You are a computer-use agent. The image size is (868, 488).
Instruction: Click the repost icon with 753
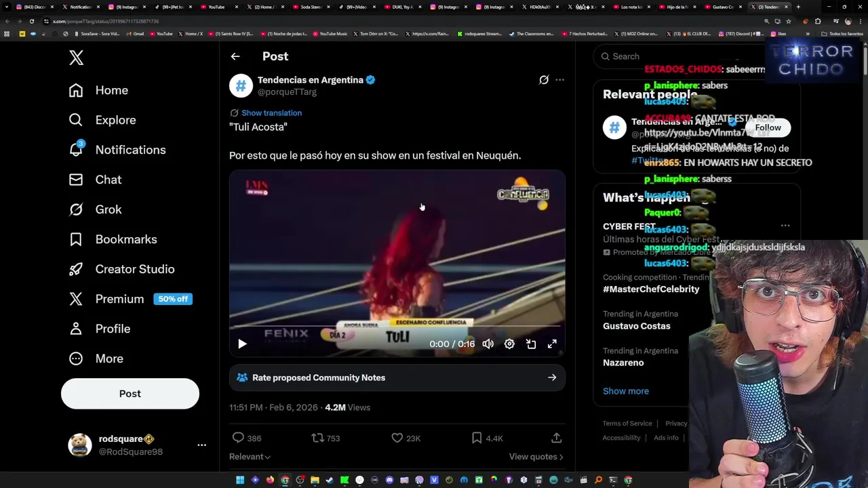coord(317,438)
